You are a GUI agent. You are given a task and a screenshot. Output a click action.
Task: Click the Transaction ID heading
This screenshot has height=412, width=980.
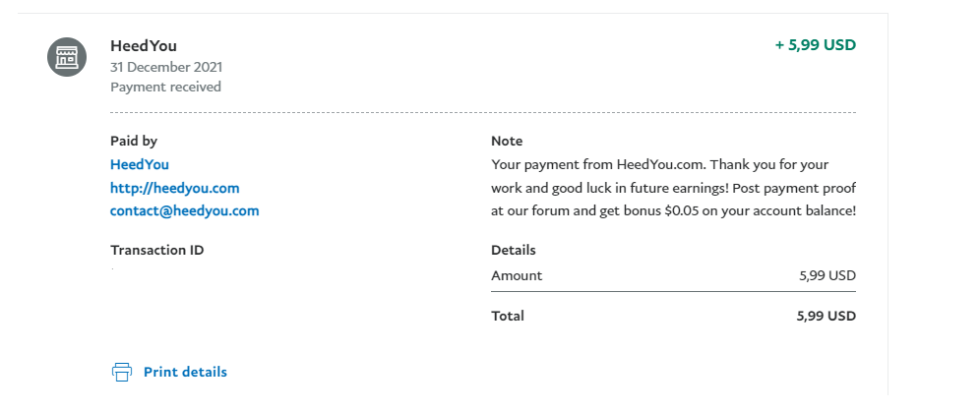pos(156,251)
